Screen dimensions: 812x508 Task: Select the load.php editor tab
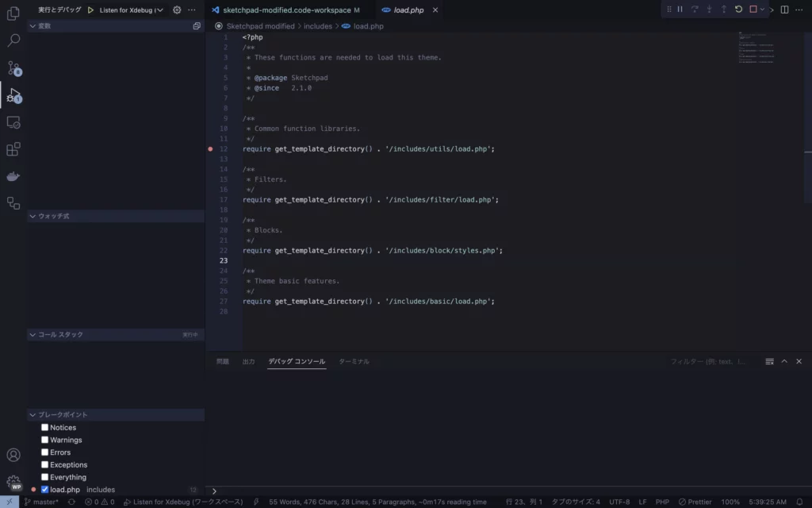point(408,10)
